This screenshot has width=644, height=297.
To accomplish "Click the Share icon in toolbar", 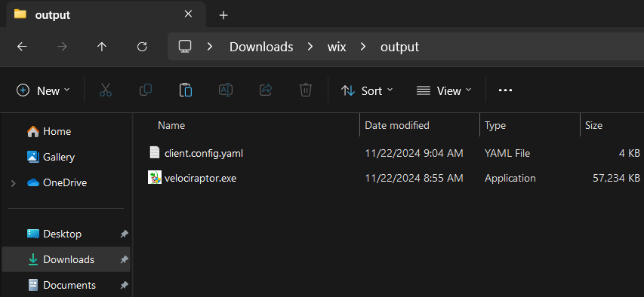I will pyautogui.click(x=267, y=90).
